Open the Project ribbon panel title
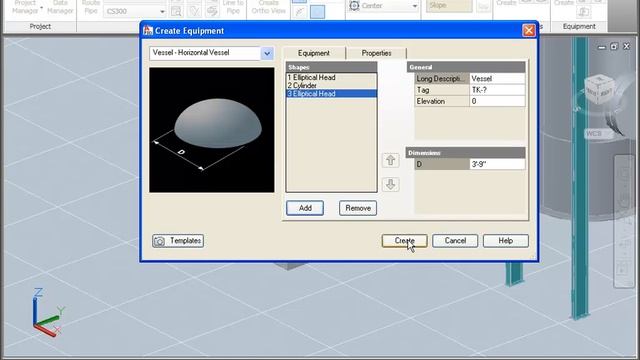This screenshot has width=640, height=360. tap(40, 27)
